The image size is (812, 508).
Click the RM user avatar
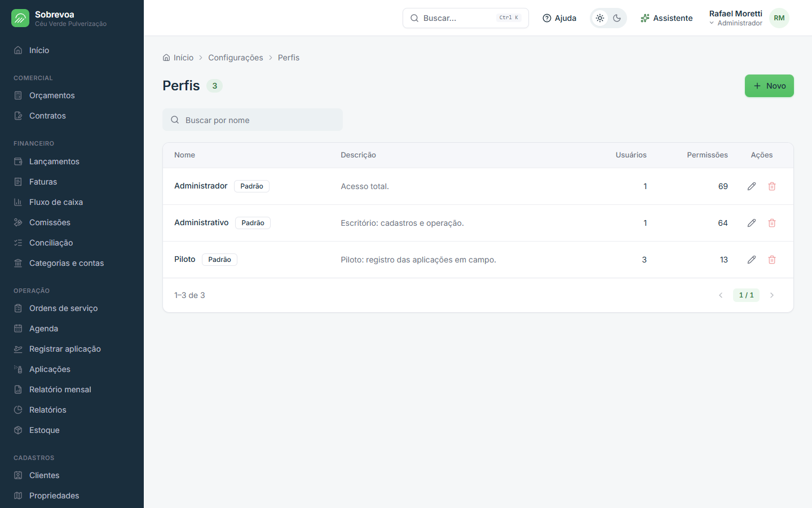click(779, 18)
